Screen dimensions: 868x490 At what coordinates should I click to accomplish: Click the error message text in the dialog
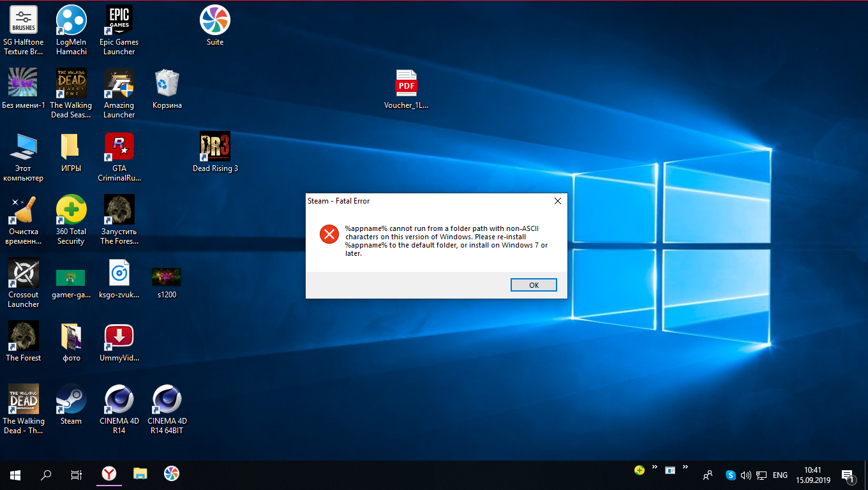pos(446,241)
